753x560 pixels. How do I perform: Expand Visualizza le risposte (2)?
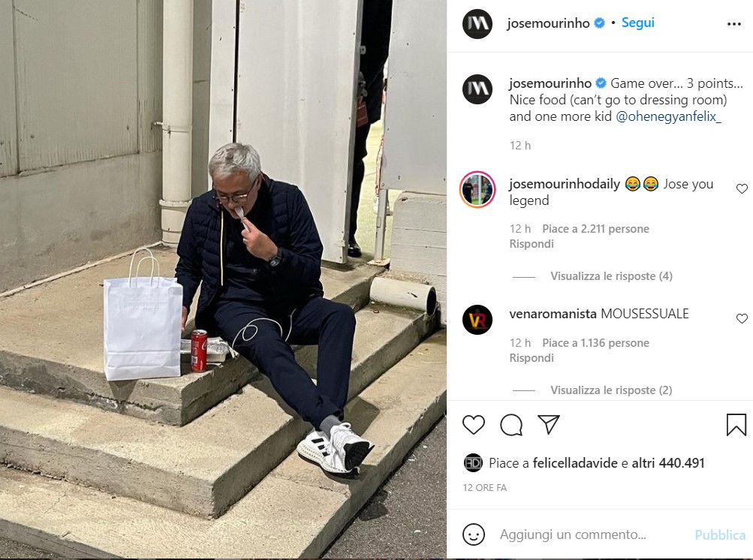click(x=611, y=390)
